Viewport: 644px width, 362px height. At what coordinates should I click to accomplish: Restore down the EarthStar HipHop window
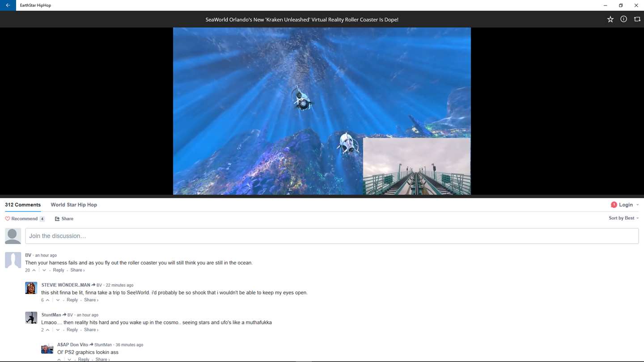click(621, 5)
